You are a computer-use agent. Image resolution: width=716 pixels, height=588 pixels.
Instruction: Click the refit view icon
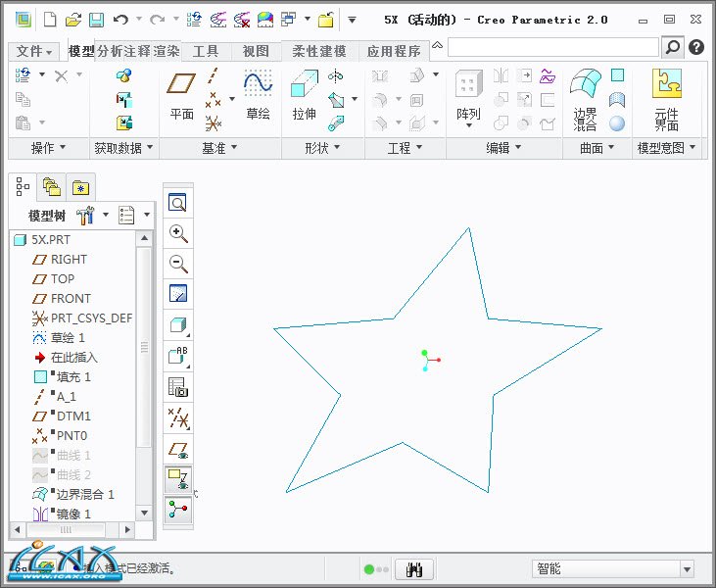click(178, 203)
